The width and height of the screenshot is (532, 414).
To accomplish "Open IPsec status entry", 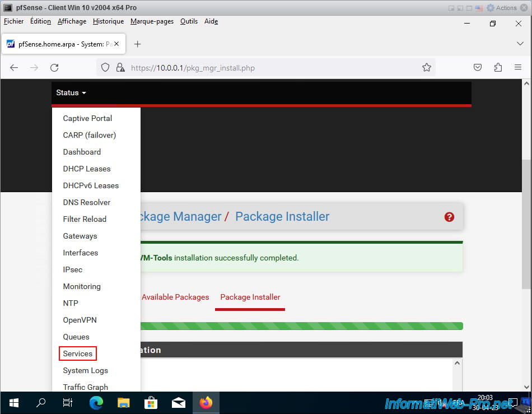I will coord(73,270).
